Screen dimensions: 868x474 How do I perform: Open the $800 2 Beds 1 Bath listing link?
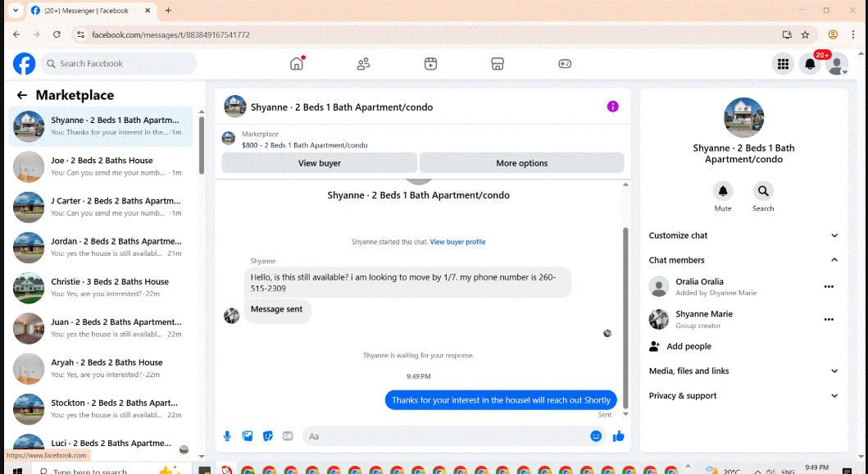click(304, 145)
